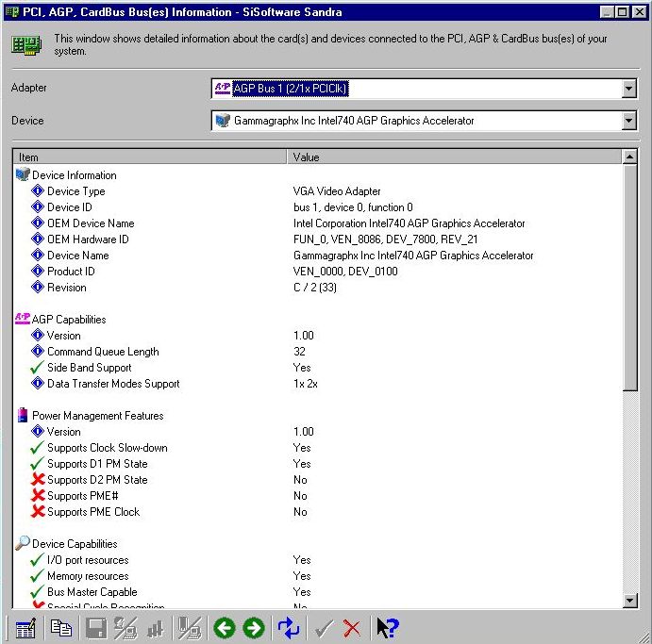Click the bar chart toolbar icon
The image size is (652, 644).
(155, 629)
